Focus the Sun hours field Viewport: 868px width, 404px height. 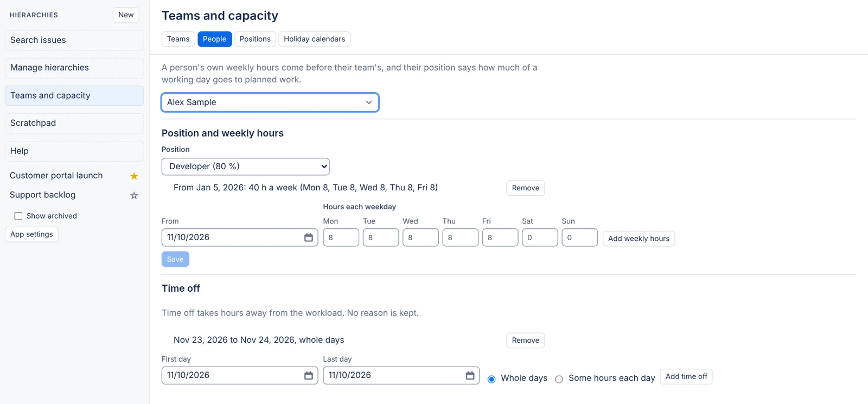tap(579, 238)
